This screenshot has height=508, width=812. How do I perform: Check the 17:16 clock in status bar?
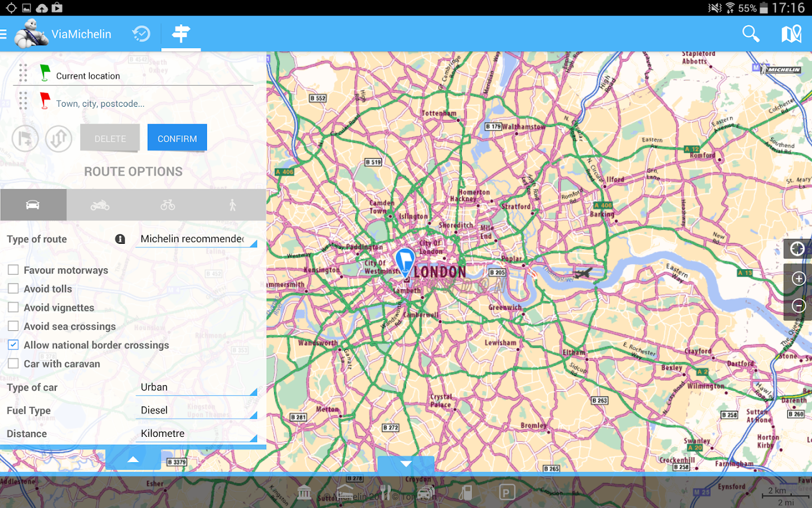coord(788,8)
